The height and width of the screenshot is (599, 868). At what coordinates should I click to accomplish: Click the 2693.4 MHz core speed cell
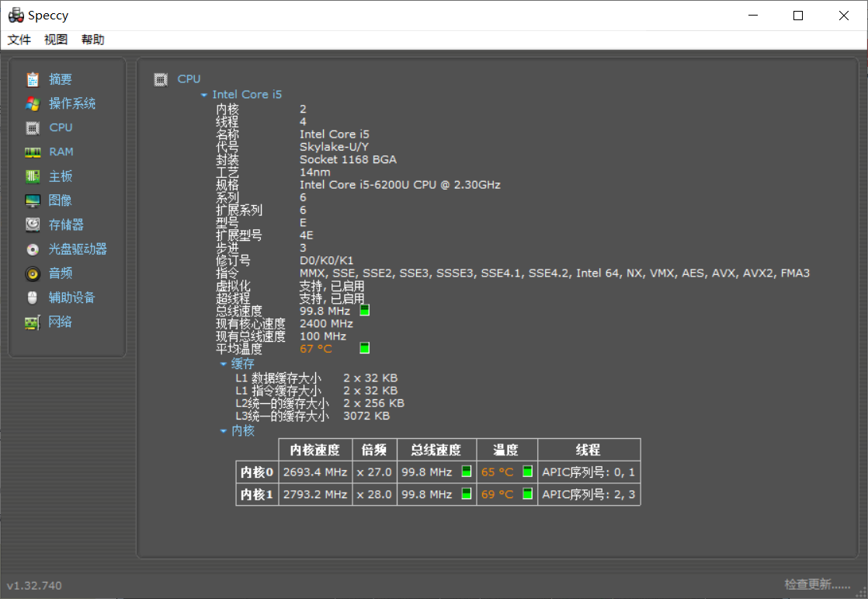(x=315, y=472)
